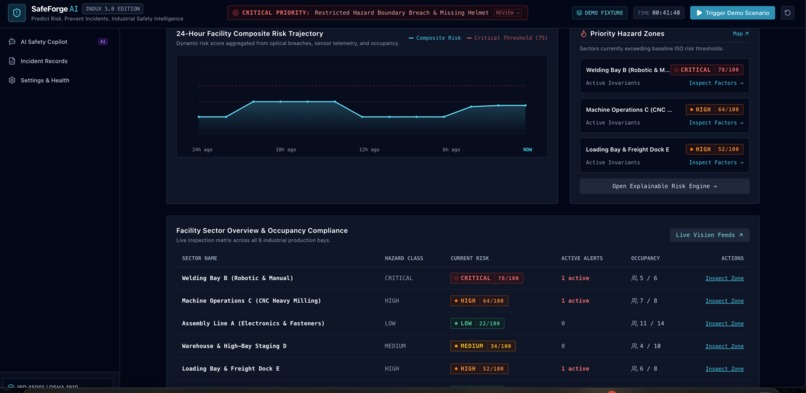The width and height of the screenshot is (806, 393).
Task: Click the flame icon beside Priority Hazard Zones
Action: click(583, 33)
